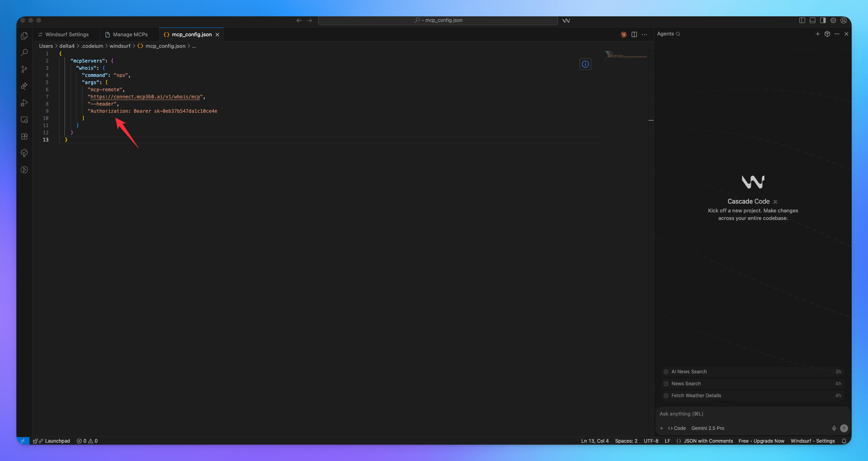Click the split editor icon in the tab bar
This screenshot has height=461, width=868.
click(x=634, y=34)
